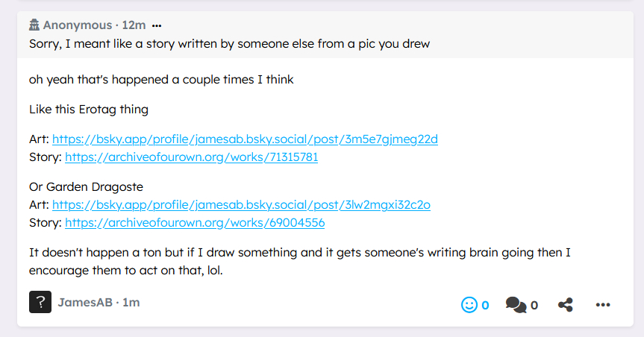Open the answer's more options menu
644x337 pixels.
[603, 304]
